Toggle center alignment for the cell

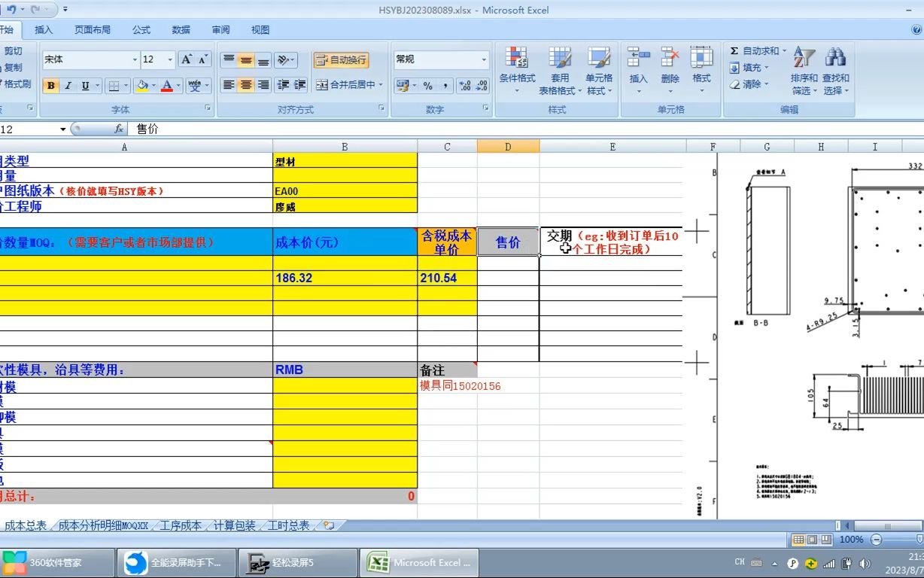pos(245,85)
